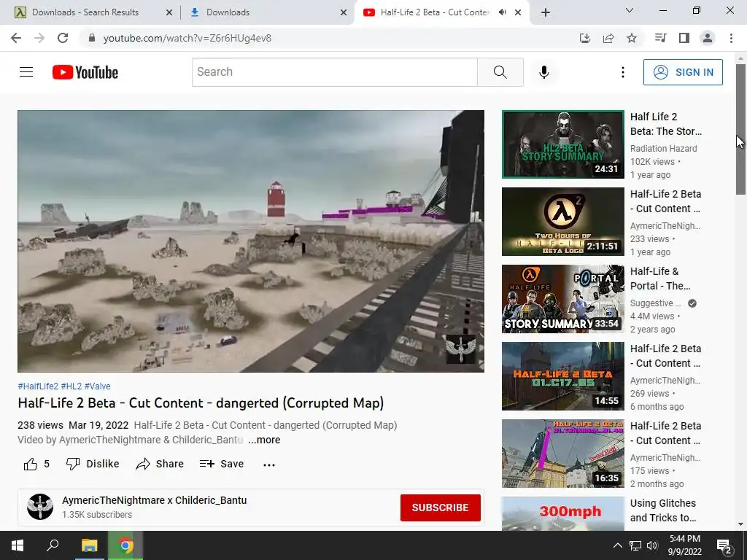Close the Downloads - Search Results tab

[169, 12]
